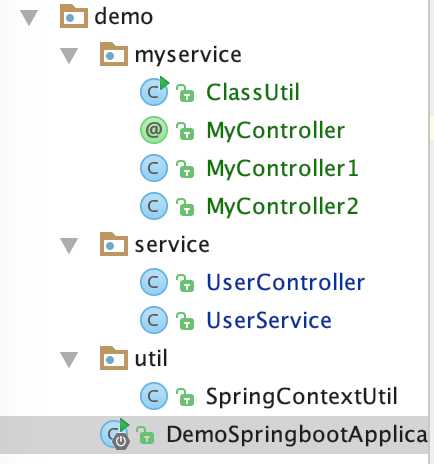Click the DemoSpringbootApplication Spring Boot icon
Viewport: 434px width, 464px height.
[x=115, y=434]
